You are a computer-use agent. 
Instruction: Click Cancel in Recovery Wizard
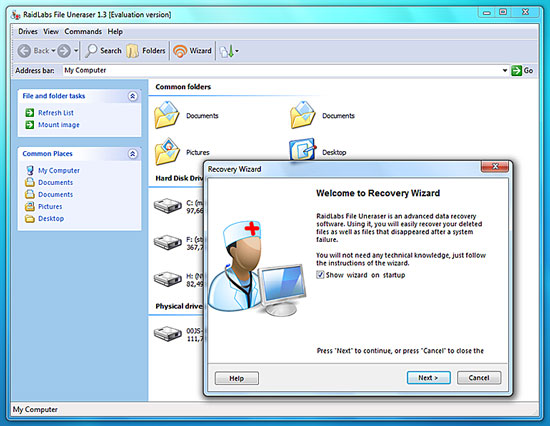point(479,378)
